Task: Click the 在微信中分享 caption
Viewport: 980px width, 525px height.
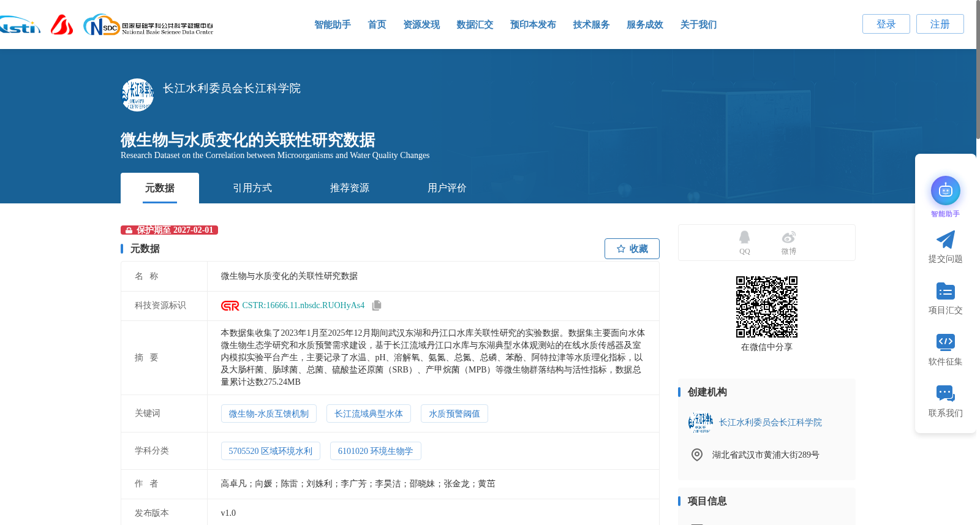Action: coord(767,347)
